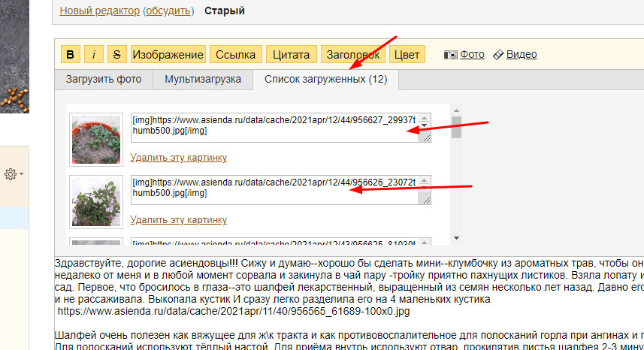Open the sage bush thumbnail

coord(96,202)
